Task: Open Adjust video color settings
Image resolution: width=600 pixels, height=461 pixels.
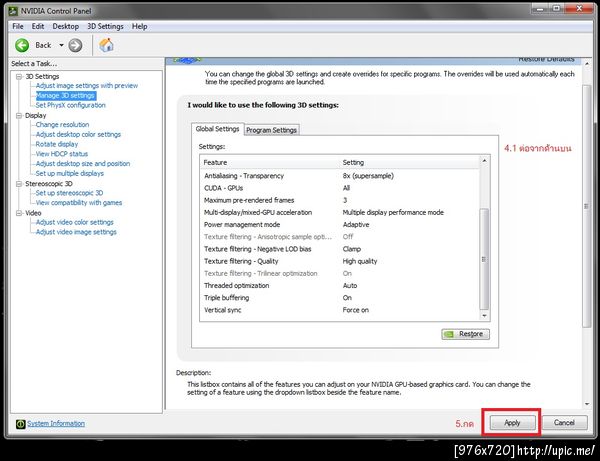Action: click(75, 222)
